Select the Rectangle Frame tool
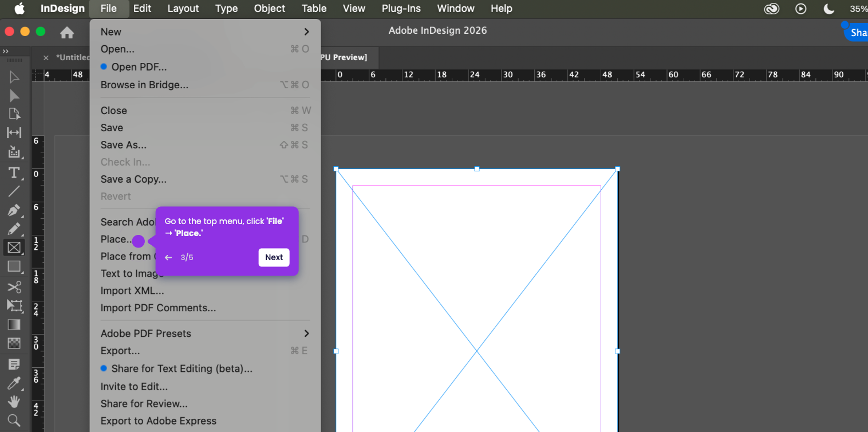868x432 pixels. (x=14, y=248)
